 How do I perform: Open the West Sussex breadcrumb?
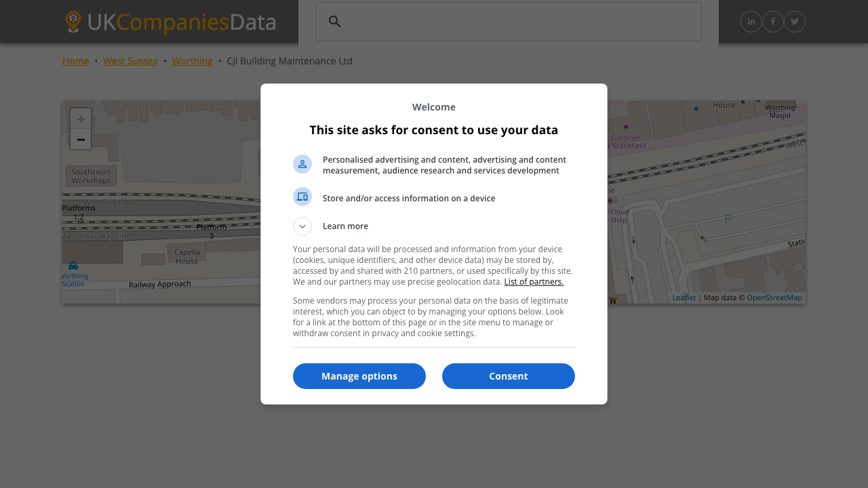(130, 61)
